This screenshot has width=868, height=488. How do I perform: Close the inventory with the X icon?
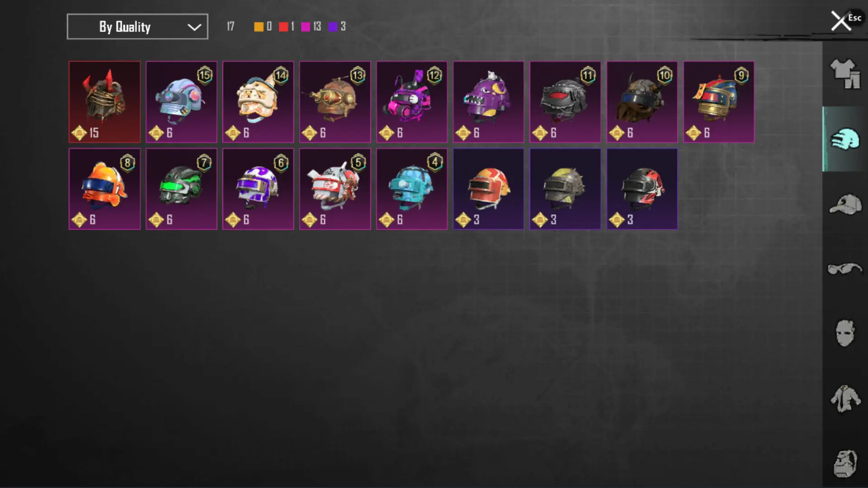pos(841,21)
